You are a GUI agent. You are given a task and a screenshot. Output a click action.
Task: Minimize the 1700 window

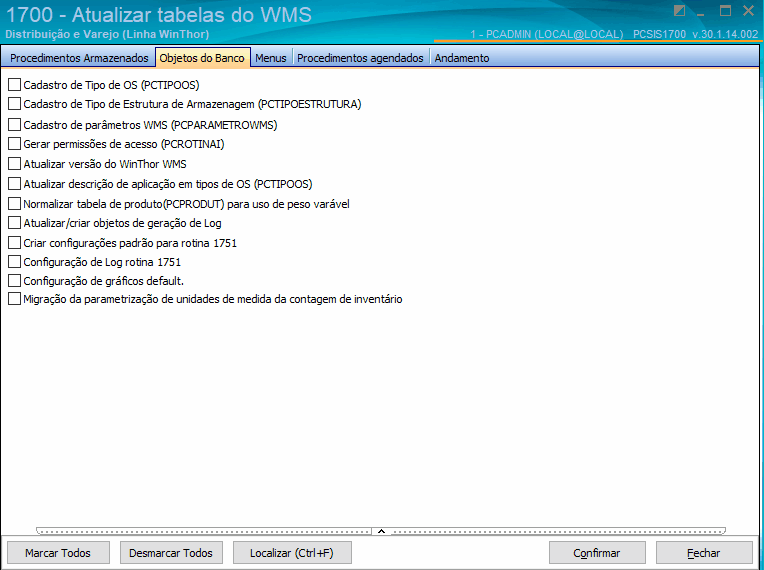pyautogui.click(x=701, y=13)
